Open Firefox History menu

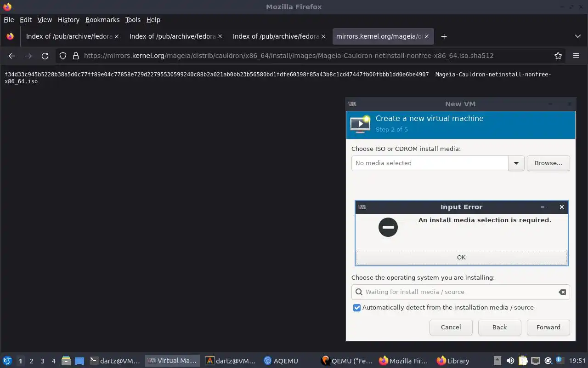pos(68,20)
